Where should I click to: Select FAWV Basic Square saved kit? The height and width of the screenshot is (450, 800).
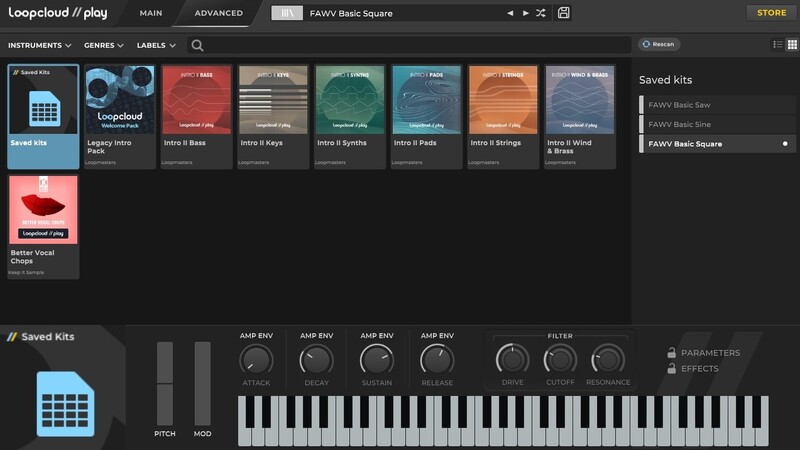[x=716, y=144]
